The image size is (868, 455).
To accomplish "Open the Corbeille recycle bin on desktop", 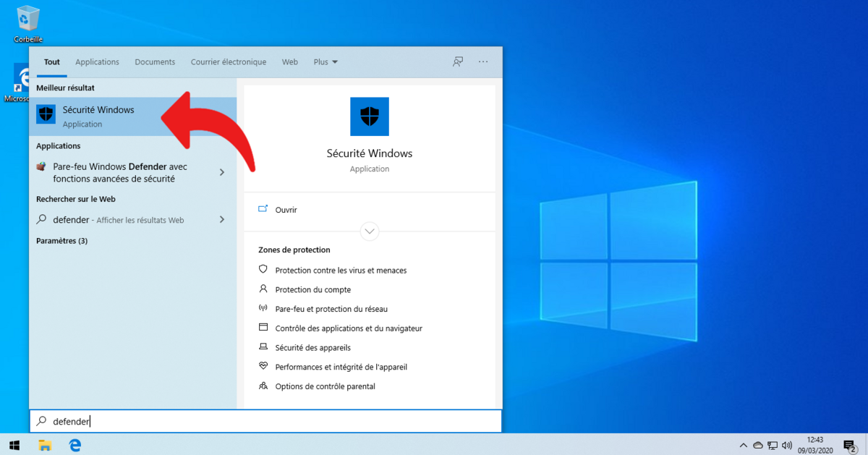I will point(28,23).
